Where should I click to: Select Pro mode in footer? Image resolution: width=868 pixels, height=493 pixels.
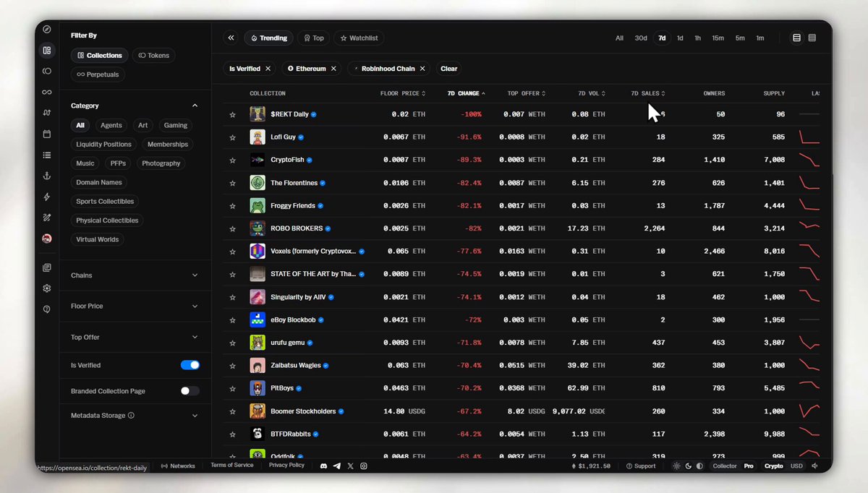coord(749,466)
